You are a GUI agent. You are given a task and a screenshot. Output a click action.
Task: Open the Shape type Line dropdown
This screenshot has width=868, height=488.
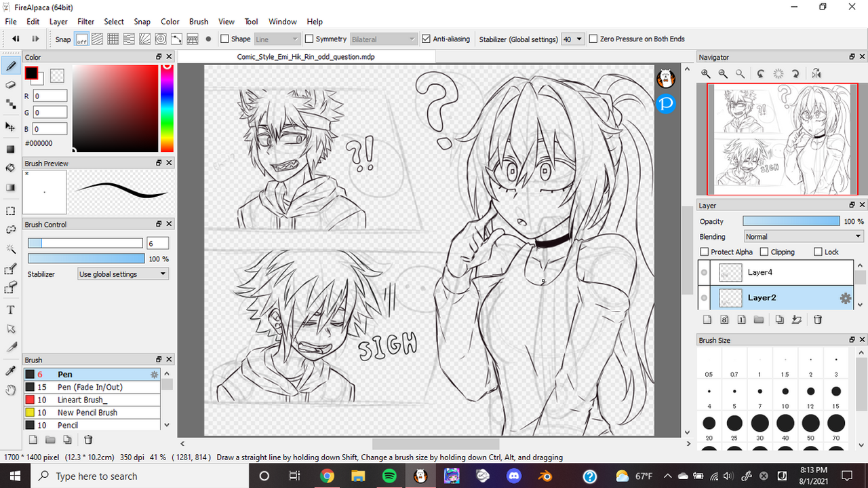(277, 39)
